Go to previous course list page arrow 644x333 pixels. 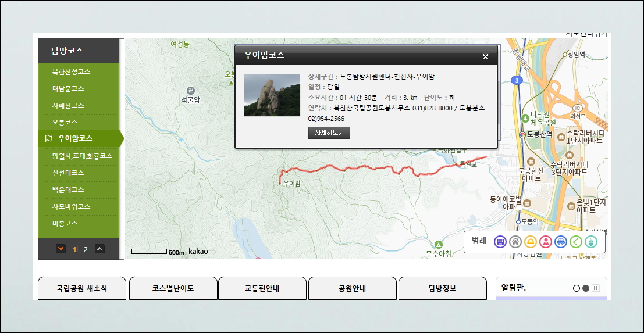tap(100, 249)
